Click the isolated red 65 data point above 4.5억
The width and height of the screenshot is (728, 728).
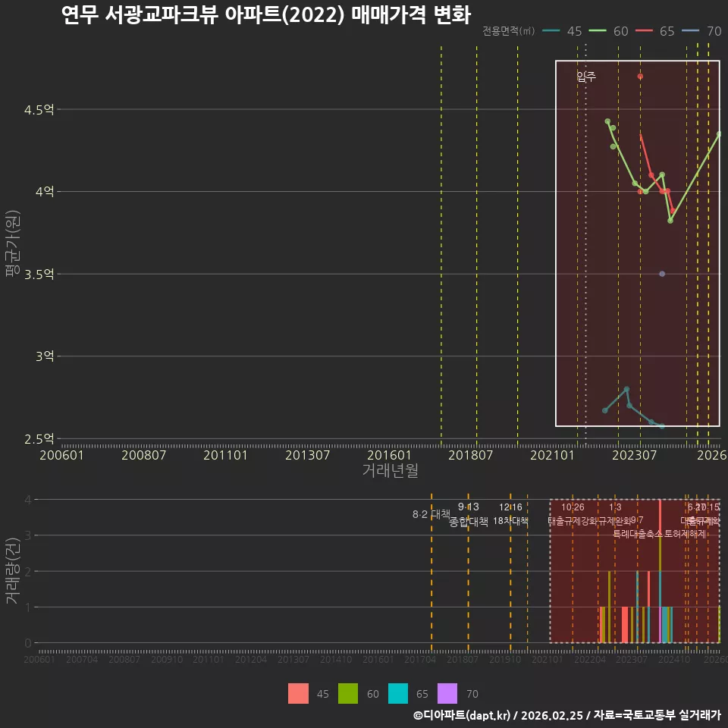tap(640, 77)
